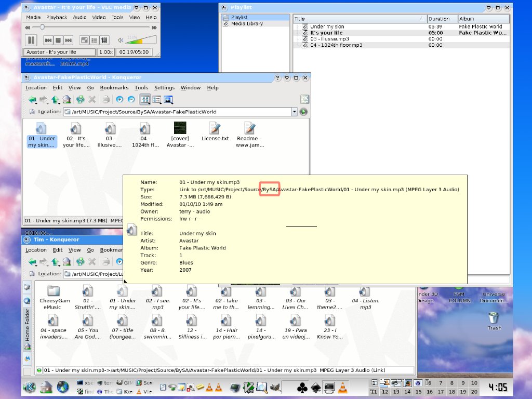Open the VLC Video menu
Image resolution: width=532 pixels, height=399 pixels.
99,17
